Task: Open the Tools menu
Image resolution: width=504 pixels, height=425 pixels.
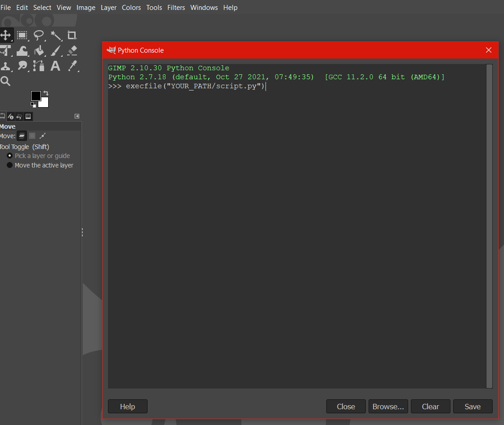Action: tap(154, 7)
